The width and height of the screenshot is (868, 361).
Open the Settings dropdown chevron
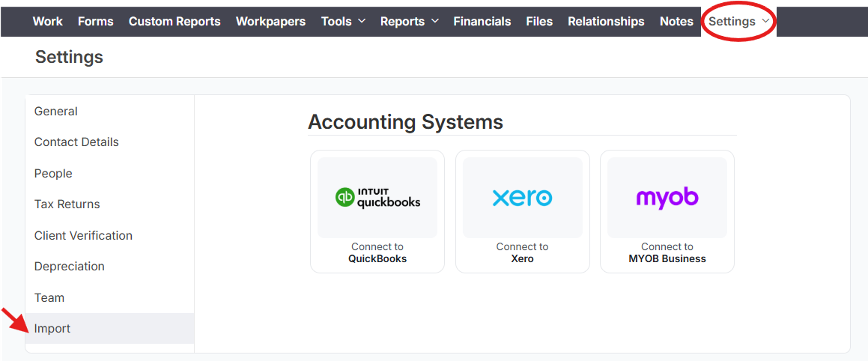766,21
